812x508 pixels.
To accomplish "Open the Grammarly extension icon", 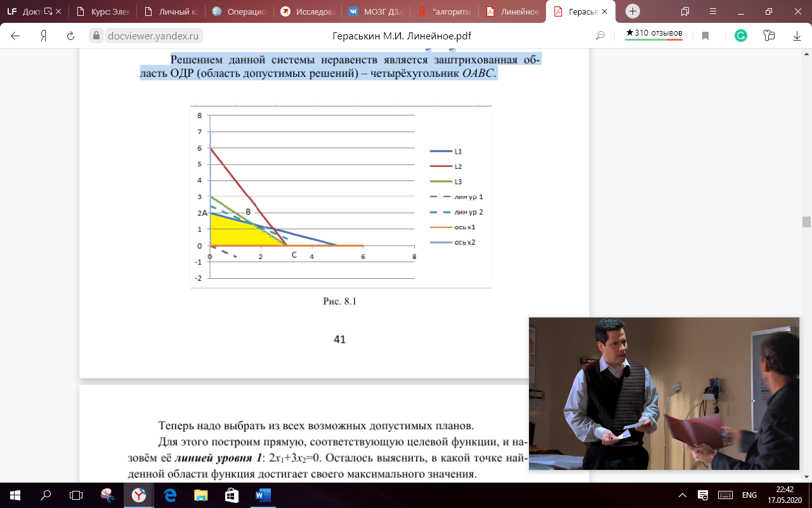I will point(740,36).
